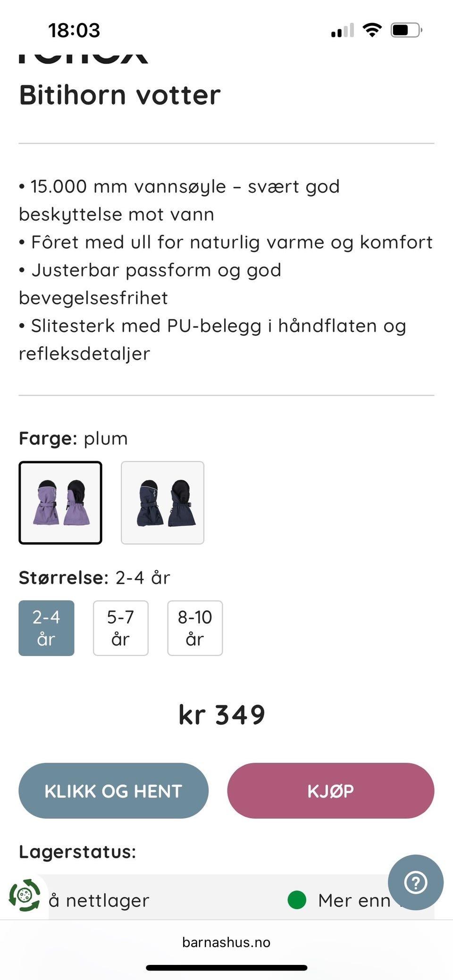This screenshot has width=453, height=980.
Task: Tap the KJØP buy button
Action: (x=331, y=790)
